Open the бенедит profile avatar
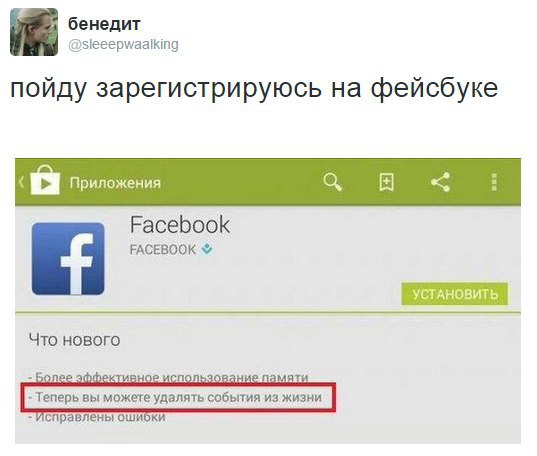The width and height of the screenshot is (537, 456). 34,32
